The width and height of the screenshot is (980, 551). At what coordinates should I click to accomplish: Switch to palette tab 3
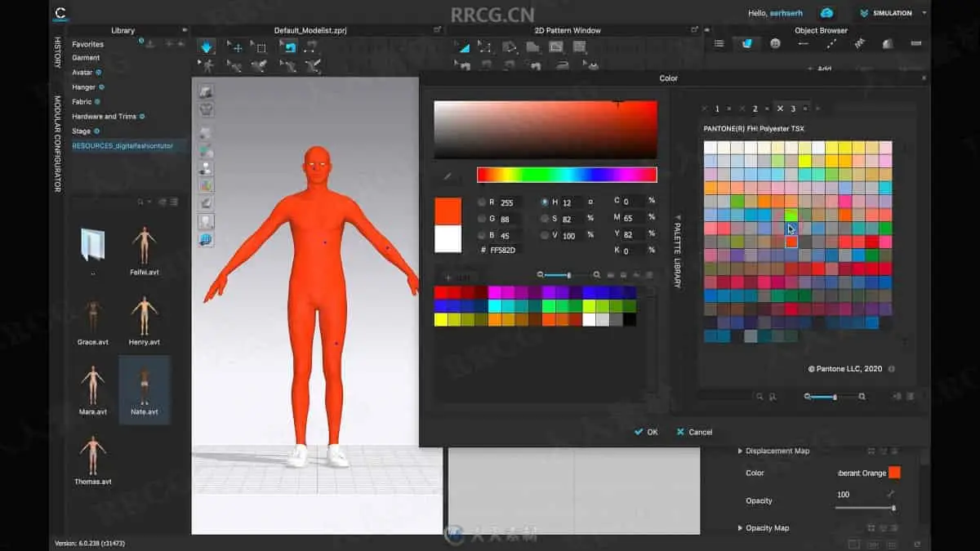pos(793,109)
